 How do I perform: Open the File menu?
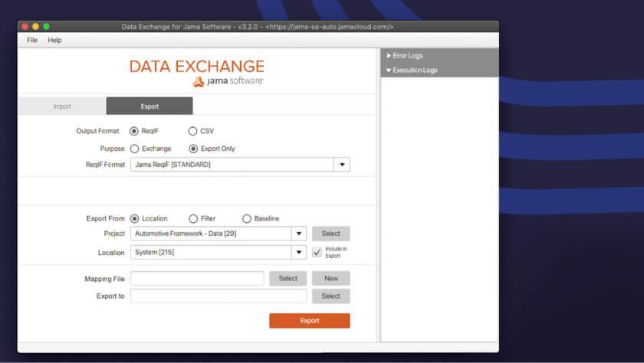(31, 40)
